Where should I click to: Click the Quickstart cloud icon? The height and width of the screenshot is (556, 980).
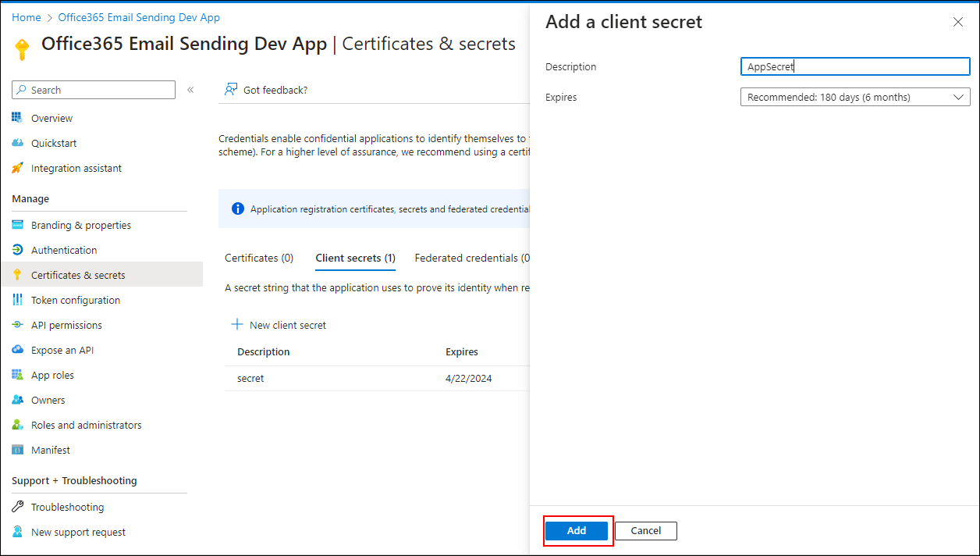(x=17, y=143)
